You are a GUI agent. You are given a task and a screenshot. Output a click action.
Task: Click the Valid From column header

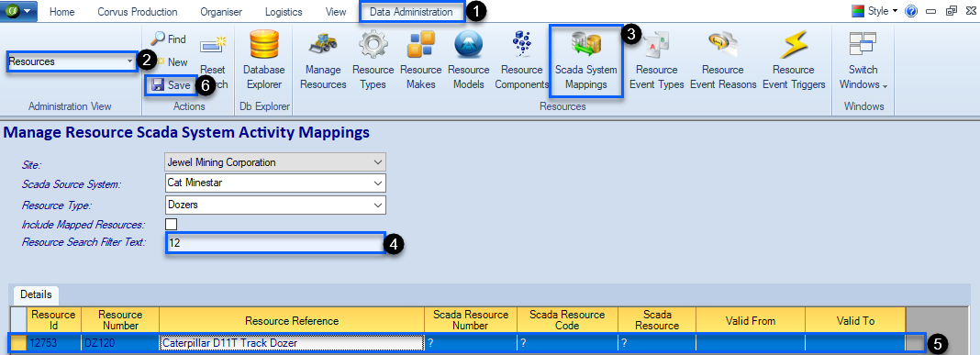pyautogui.click(x=750, y=321)
